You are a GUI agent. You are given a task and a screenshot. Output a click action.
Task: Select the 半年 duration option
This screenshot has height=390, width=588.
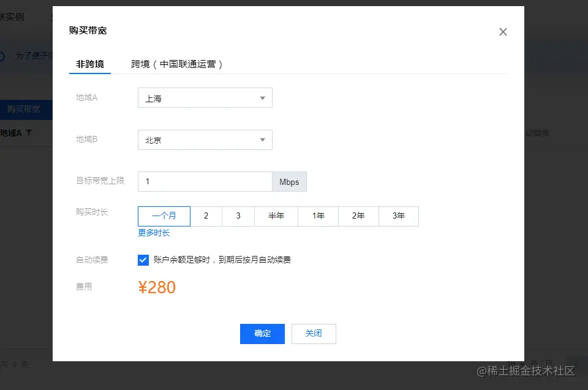click(x=276, y=216)
